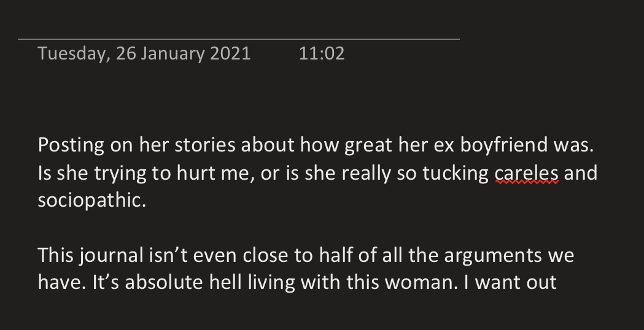Click the 11:02 timestamp
Screen dimensions: 644x330
tap(322, 53)
